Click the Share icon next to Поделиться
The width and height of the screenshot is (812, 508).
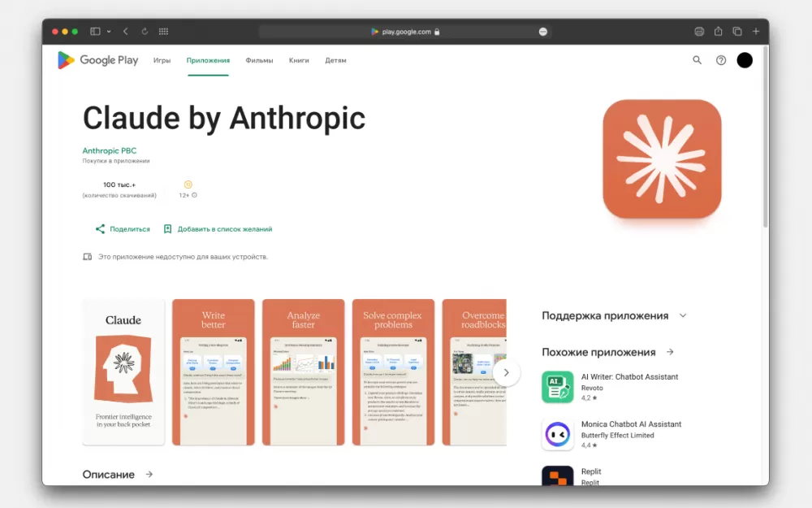pos(100,228)
